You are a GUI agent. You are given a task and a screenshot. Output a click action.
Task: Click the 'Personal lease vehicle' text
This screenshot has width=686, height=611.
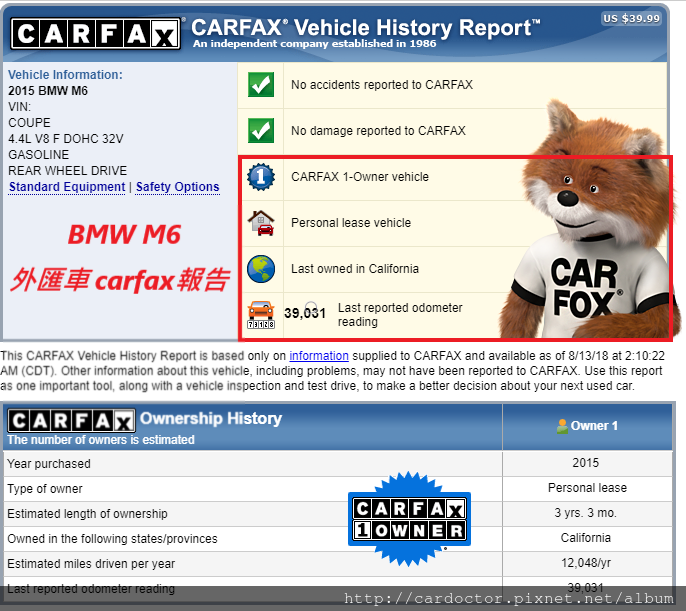(x=351, y=223)
